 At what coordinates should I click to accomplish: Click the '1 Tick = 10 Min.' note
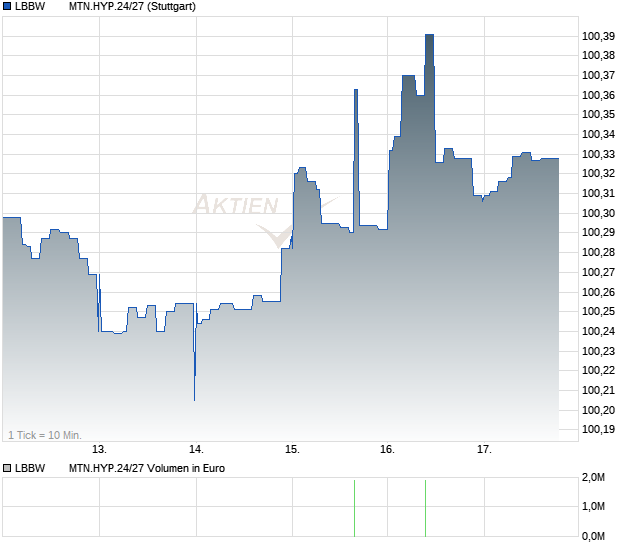[x=45, y=435]
